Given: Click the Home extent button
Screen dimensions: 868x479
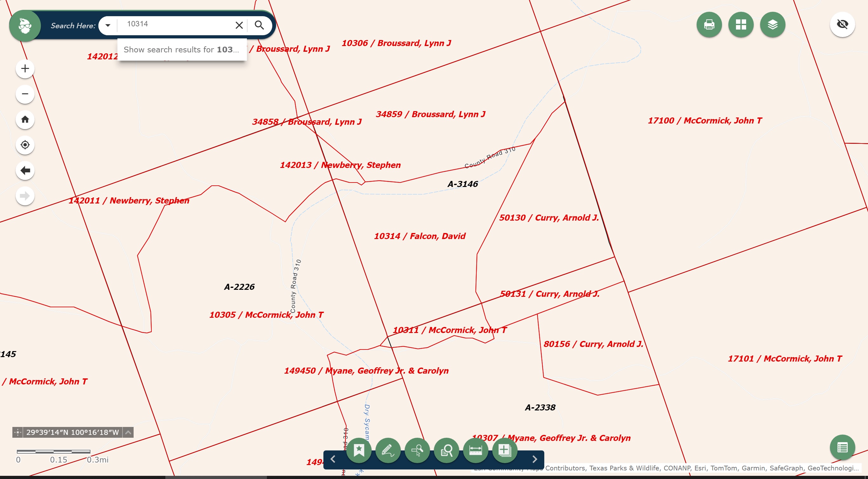Looking at the screenshot, I should click(25, 119).
